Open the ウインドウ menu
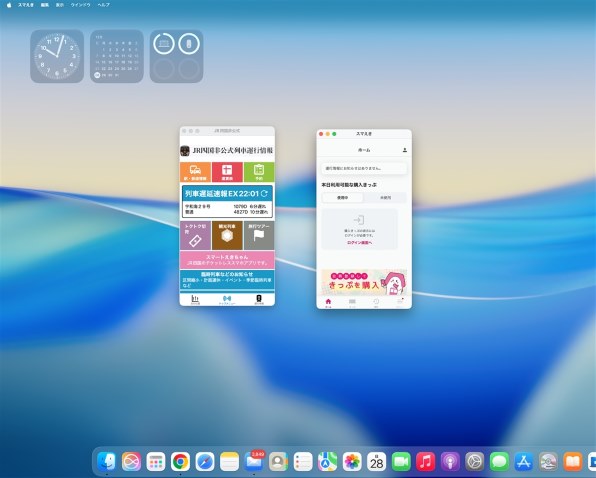 (x=80, y=5)
